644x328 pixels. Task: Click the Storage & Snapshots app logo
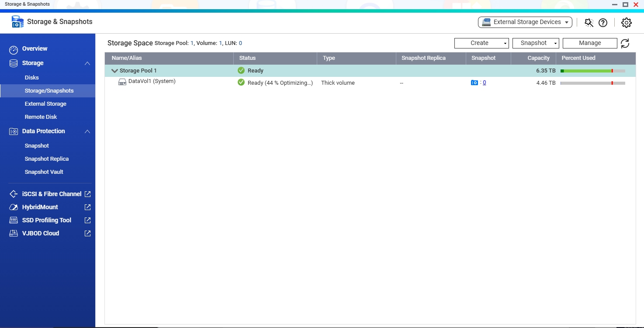tap(17, 22)
